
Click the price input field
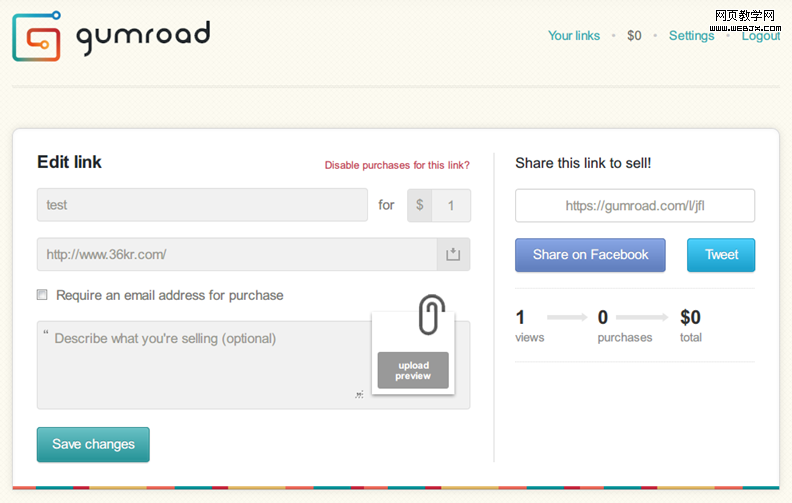click(x=451, y=205)
